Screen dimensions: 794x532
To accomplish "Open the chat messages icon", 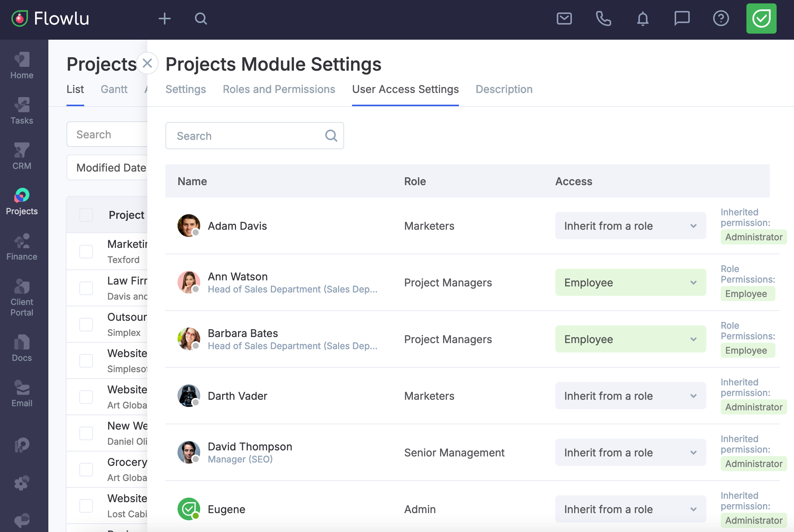I will click(682, 19).
